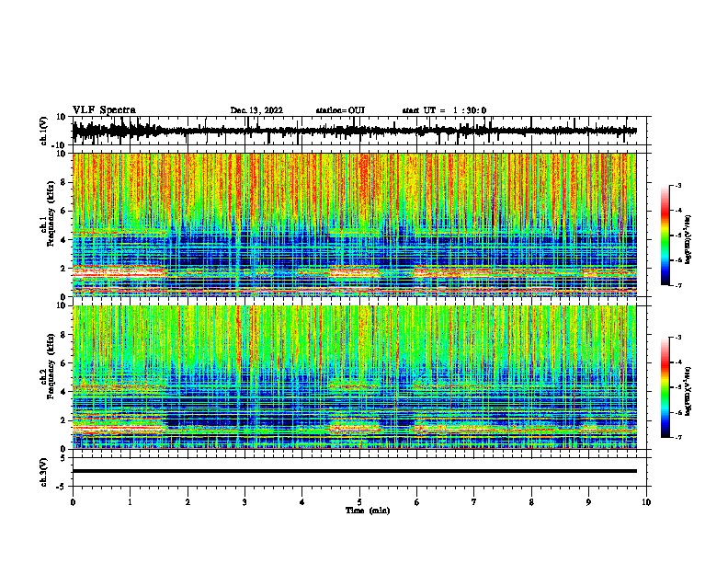Select the "-7" label on ch.2 colorbar
The height and width of the screenshot is (563, 728).
678,437
